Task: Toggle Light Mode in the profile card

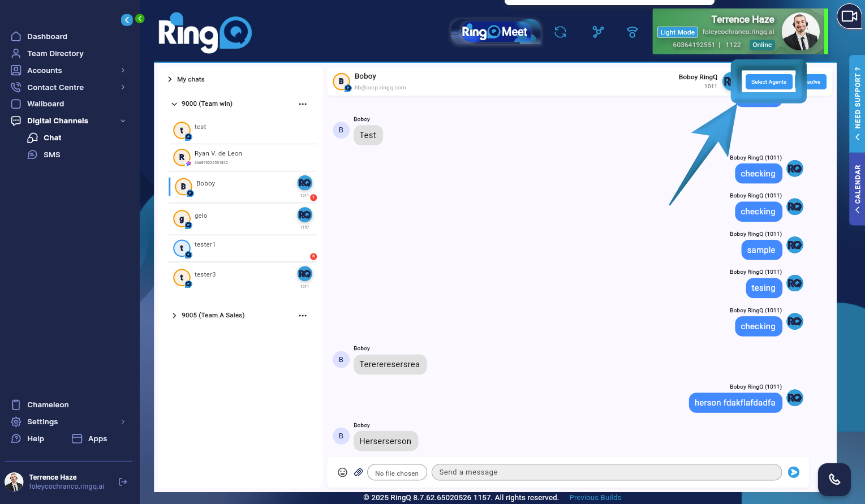Action: (x=677, y=32)
